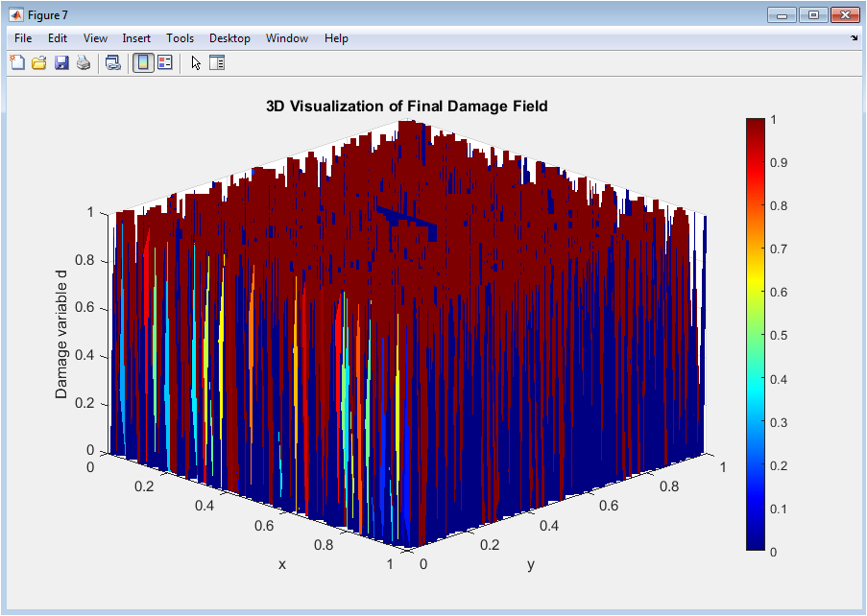Open the Help menu
The image size is (867, 616).
[x=336, y=38]
